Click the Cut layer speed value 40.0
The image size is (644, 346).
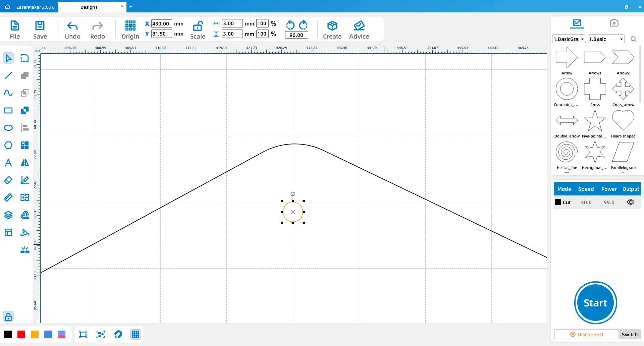(586, 203)
